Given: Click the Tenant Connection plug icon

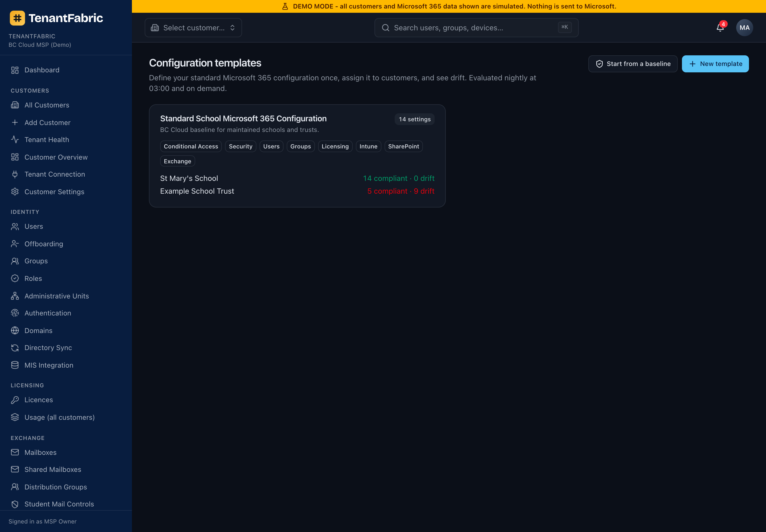Looking at the screenshot, I should [x=15, y=174].
